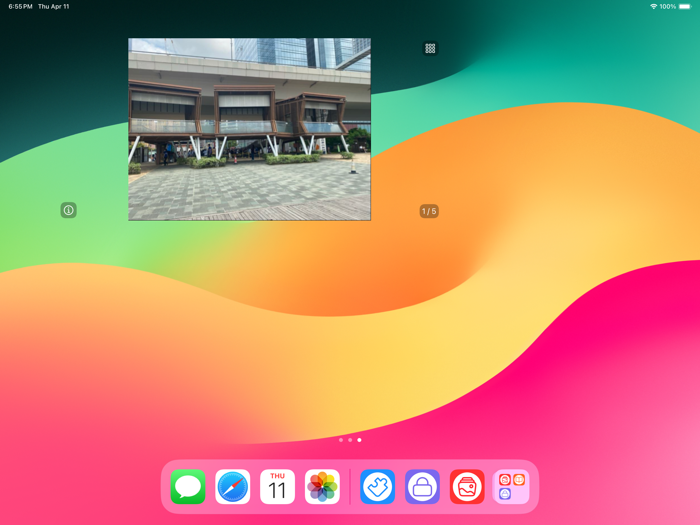Tap the Thu Apr 11 date text
Image resolution: width=700 pixels, height=525 pixels.
(x=54, y=6)
